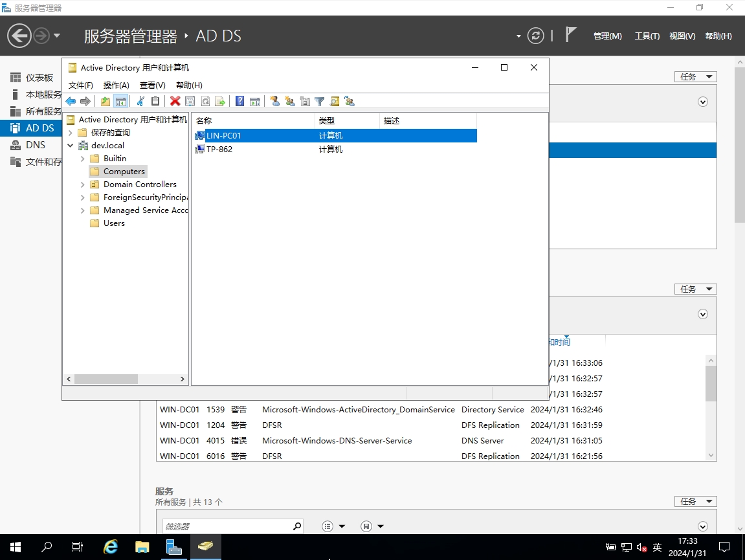The image size is (745, 560).
Task: Select the Users folder in tree
Action: 114,223
